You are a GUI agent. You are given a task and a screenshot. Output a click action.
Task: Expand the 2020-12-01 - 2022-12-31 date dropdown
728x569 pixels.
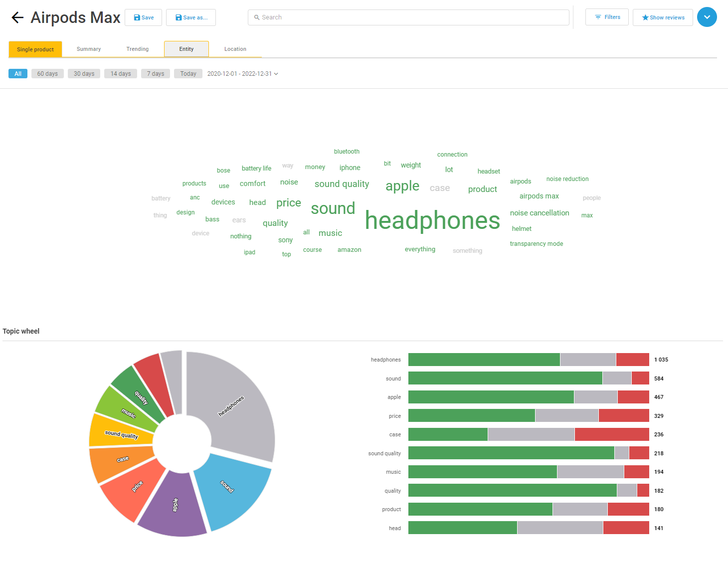click(243, 74)
